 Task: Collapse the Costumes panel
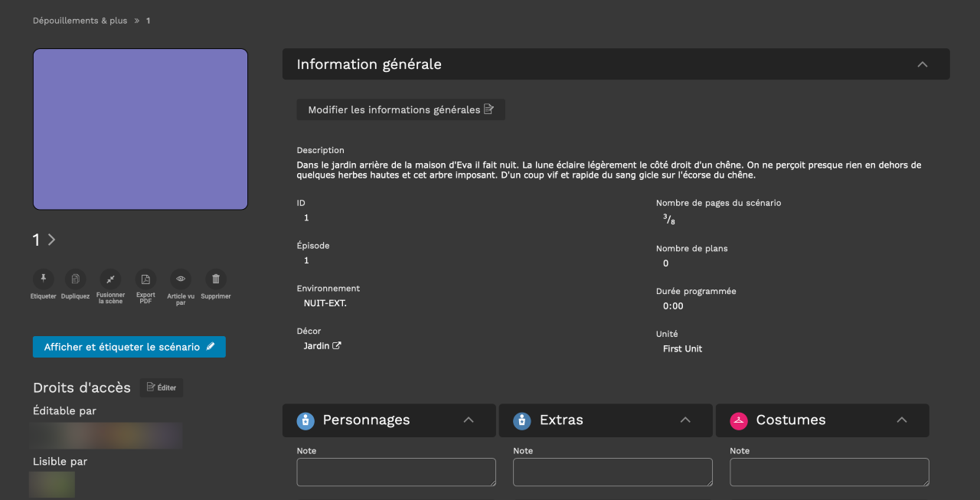[x=901, y=420]
